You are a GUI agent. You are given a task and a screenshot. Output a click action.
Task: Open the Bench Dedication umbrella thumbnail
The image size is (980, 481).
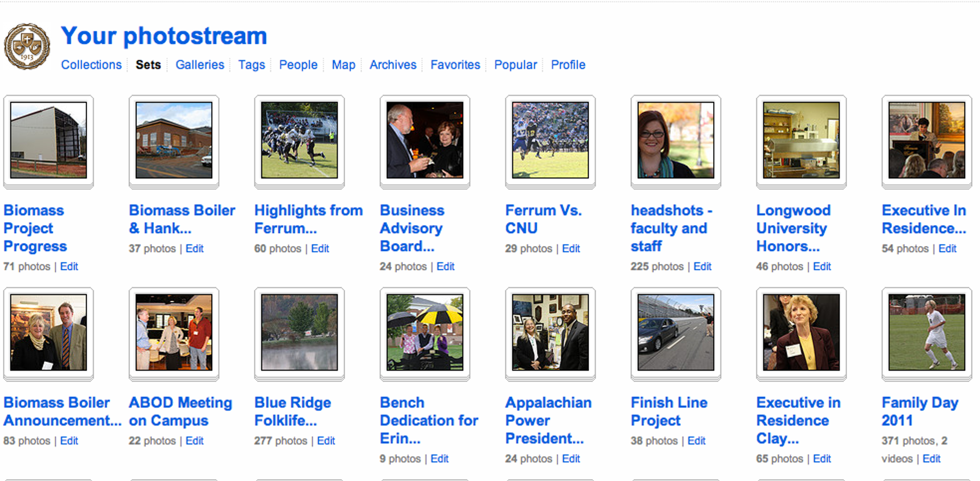(x=425, y=332)
